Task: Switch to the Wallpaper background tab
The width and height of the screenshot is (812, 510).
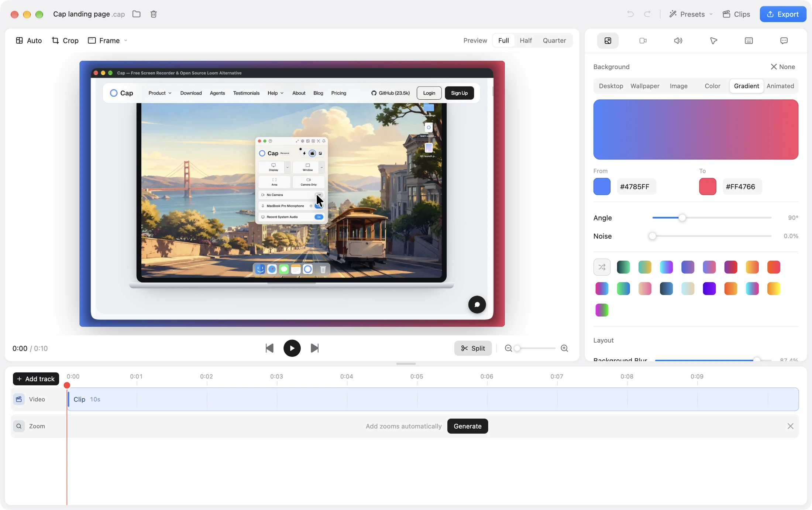Action: (x=645, y=86)
